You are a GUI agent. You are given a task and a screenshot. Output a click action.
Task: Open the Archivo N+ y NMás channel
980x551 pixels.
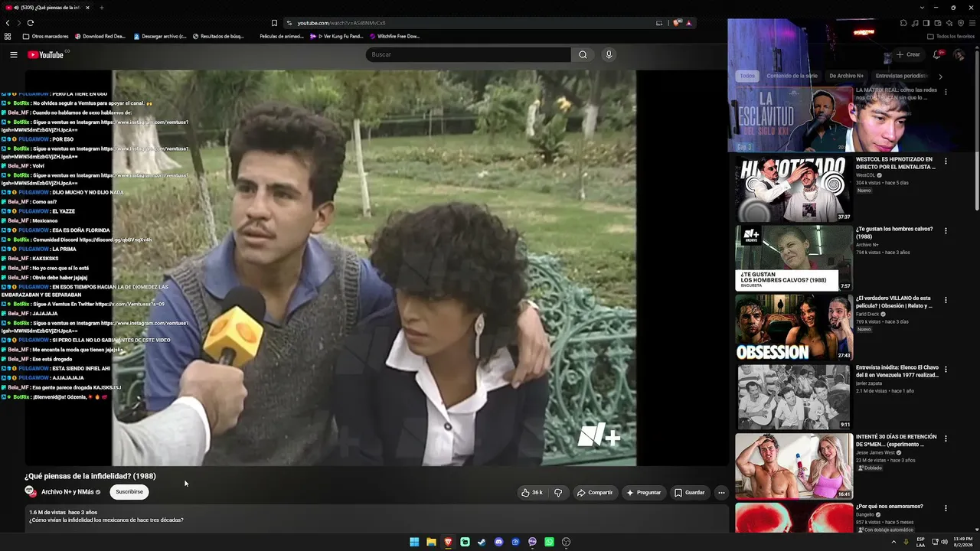67,492
